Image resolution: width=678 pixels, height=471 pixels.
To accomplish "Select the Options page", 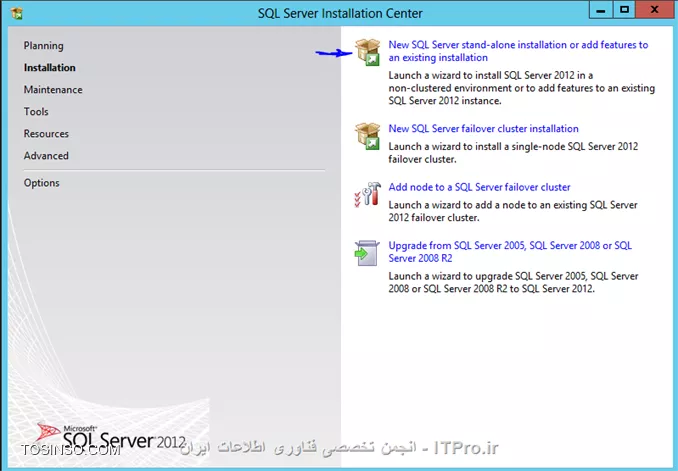I will click(42, 183).
